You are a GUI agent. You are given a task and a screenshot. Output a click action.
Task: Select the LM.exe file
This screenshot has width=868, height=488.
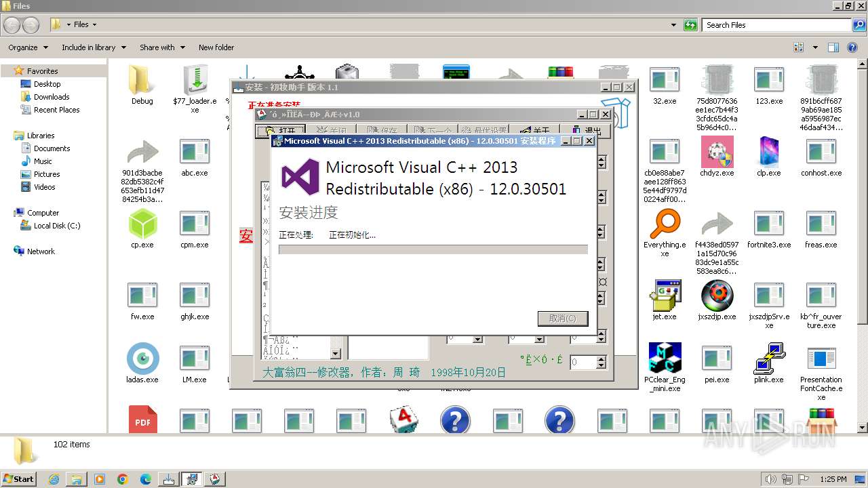195,364
